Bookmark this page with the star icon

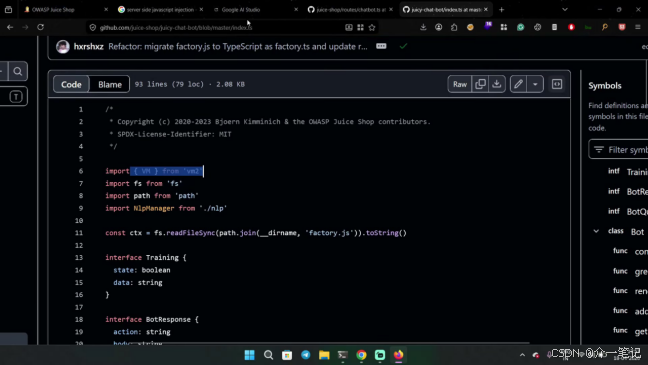pyautogui.click(x=372, y=27)
